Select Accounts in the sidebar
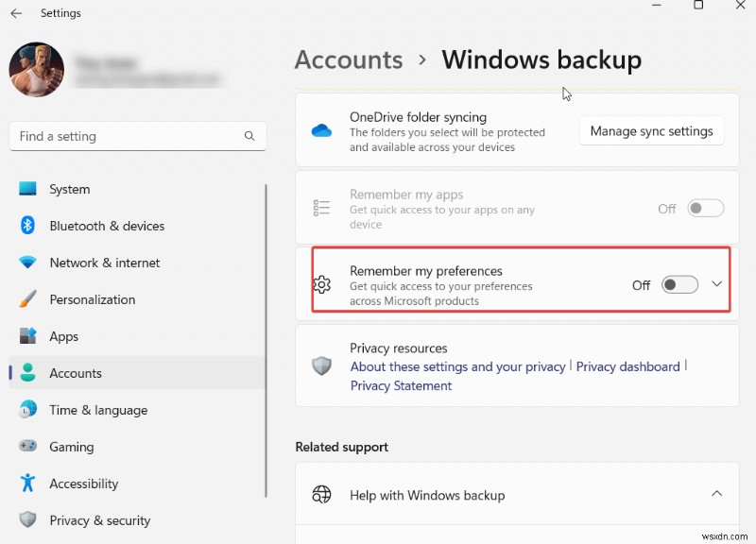This screenshot has width=756, height=544. (x=137, y=372)
